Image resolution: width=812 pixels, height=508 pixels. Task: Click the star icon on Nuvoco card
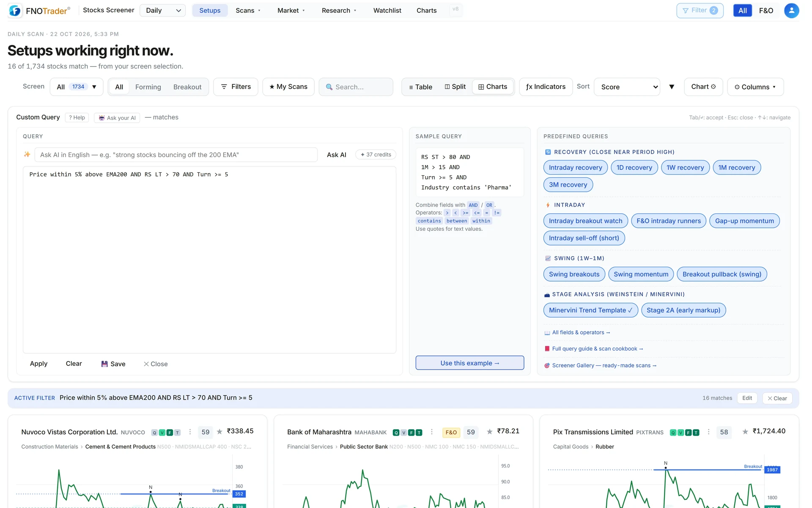pyautogui.click(x=219, y=432)
